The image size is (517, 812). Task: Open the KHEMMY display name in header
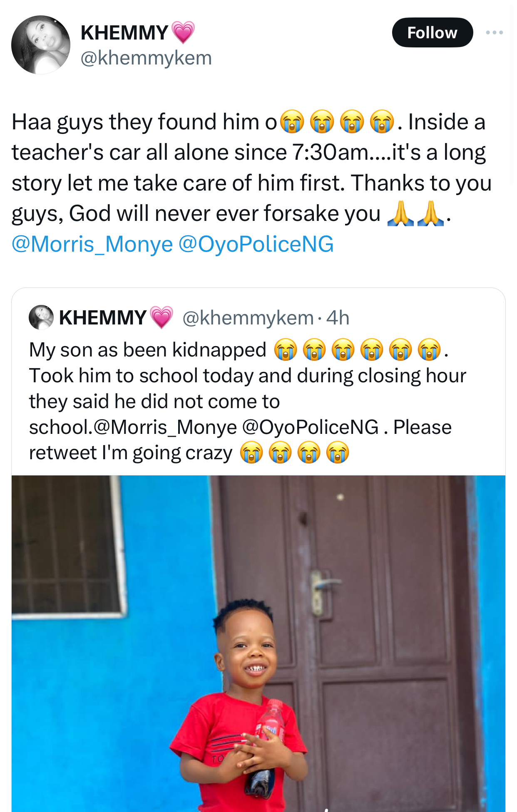pos(124,32)
